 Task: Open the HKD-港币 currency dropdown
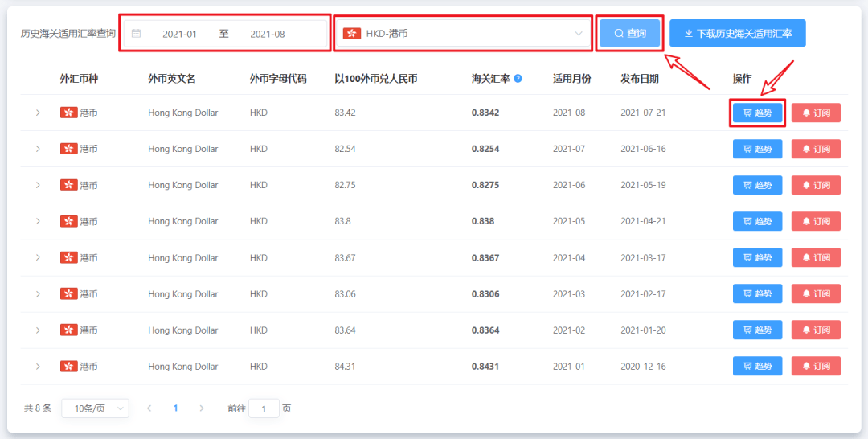click(464, 34)
